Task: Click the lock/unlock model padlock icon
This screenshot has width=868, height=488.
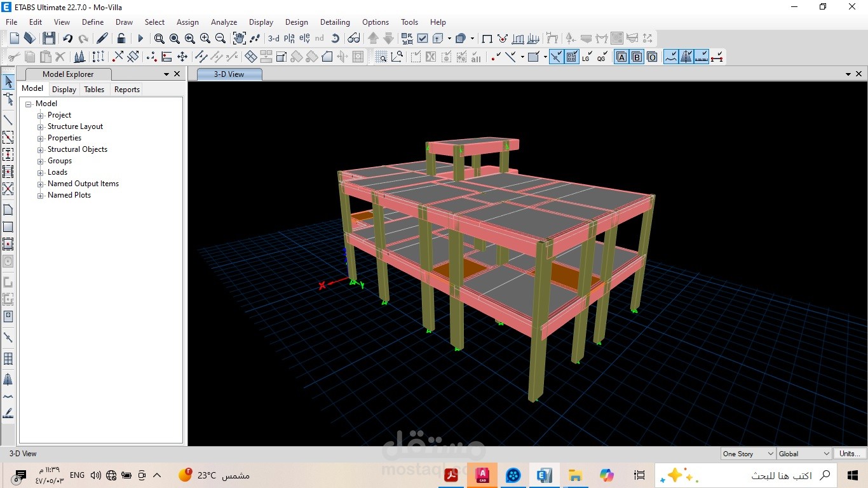Action: click(121, 39)
